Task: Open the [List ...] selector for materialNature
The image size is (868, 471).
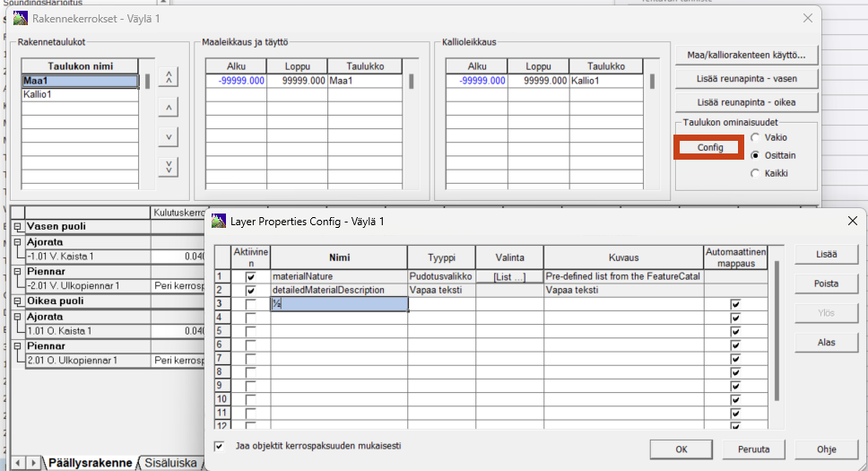Action: (x=509, y=276)
